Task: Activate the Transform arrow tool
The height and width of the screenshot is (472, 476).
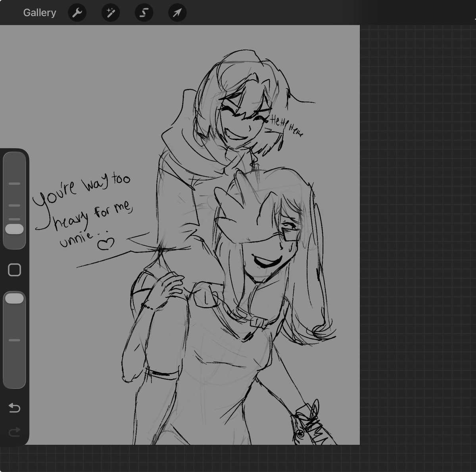Action: point(177,13)
